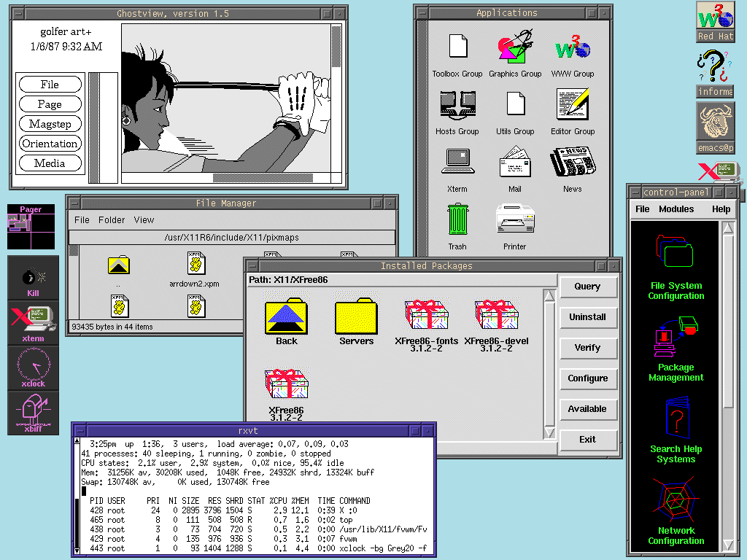This screenshot has height=560, width=747.
Task: Click the Query button in Installed Packages
Action: (587, 286)
